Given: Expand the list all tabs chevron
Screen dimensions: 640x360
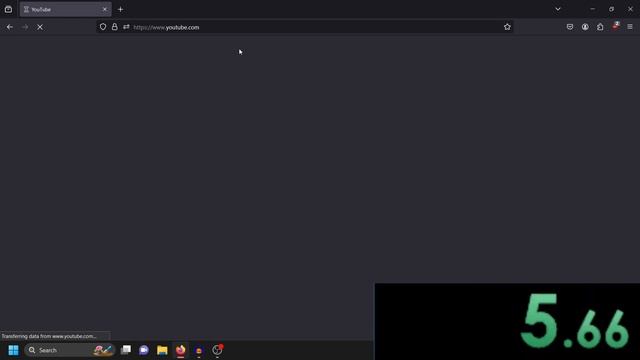Looking at the screenshot, I should [x=558, y=9].
